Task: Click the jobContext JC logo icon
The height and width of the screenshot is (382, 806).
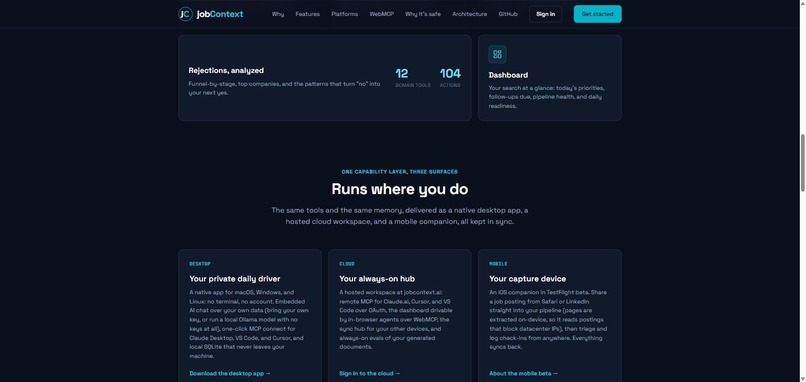Action: click(x=185, y=14)
